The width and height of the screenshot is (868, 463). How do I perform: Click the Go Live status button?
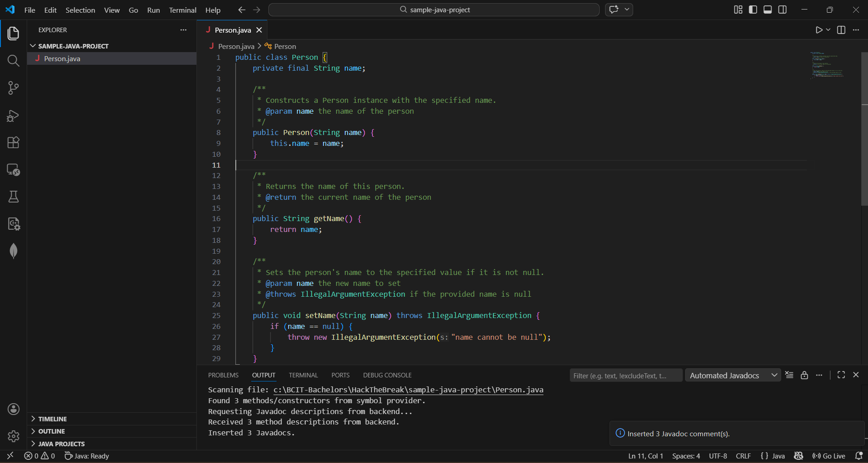tap(829, 456)
